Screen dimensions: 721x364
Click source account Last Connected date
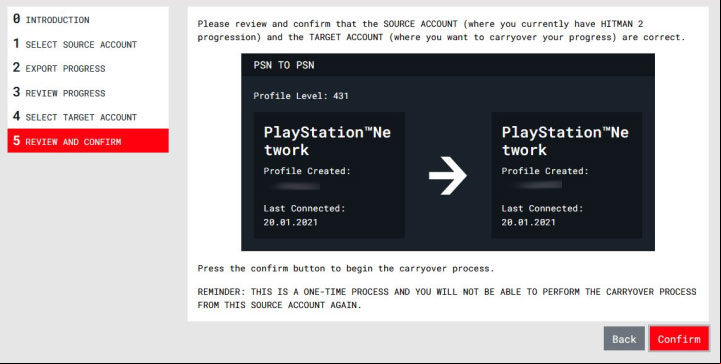[x=291, y=222]
